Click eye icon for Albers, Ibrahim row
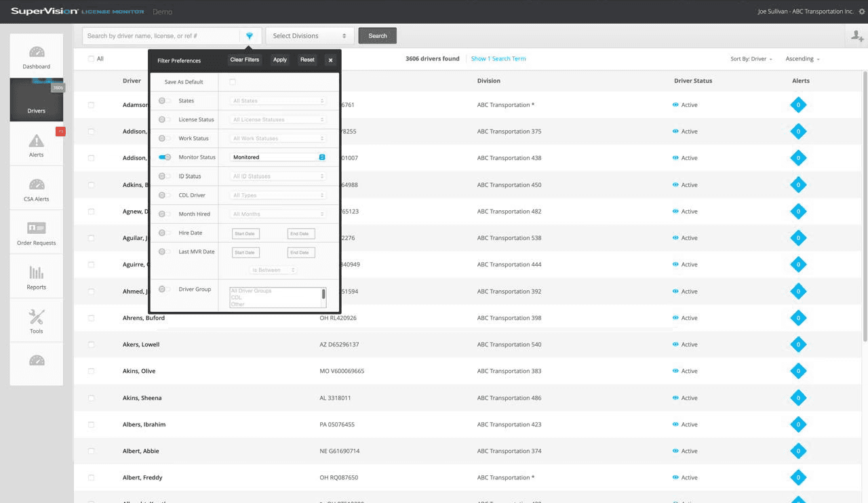This screenshot has width=868, height=503. point(675,424)
